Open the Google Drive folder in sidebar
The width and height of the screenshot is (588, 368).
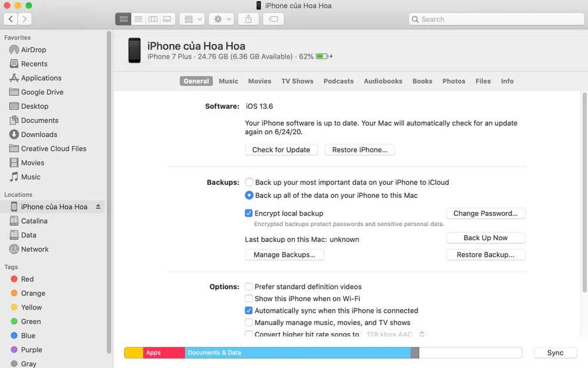(36, 92)
